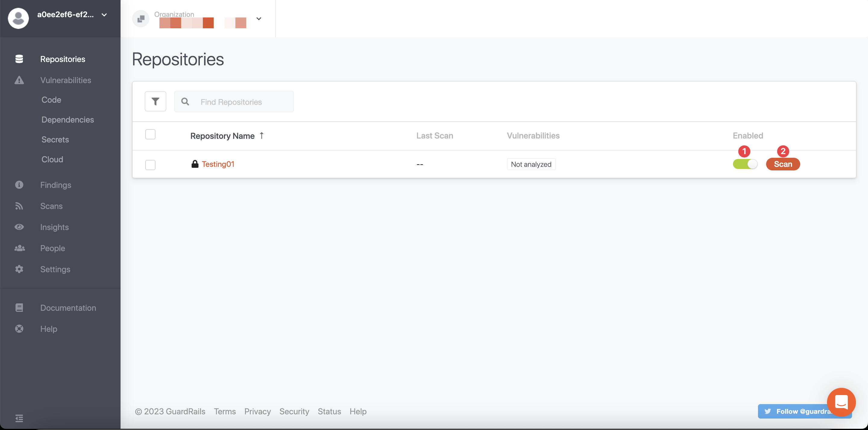Click the Vulnerabilities warning triangle icon
The image size is (868, 430).
pyautogui.click(x=19, y=80)
